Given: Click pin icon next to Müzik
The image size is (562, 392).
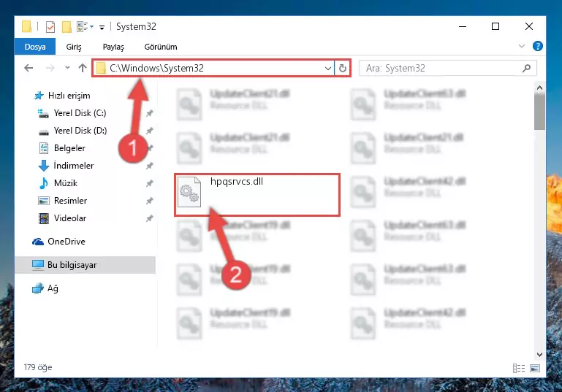Looking at the screenshot, I should click(x=150, y=183).
